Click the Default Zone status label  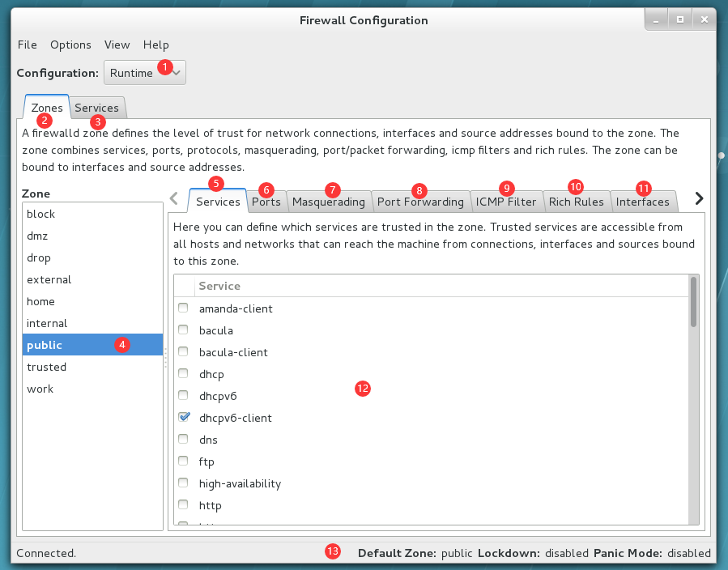(397, 553)
